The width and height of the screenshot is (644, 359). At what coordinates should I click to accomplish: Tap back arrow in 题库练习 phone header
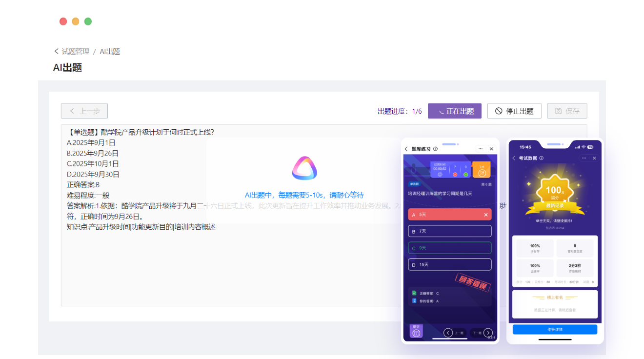[x=406, y=149]
